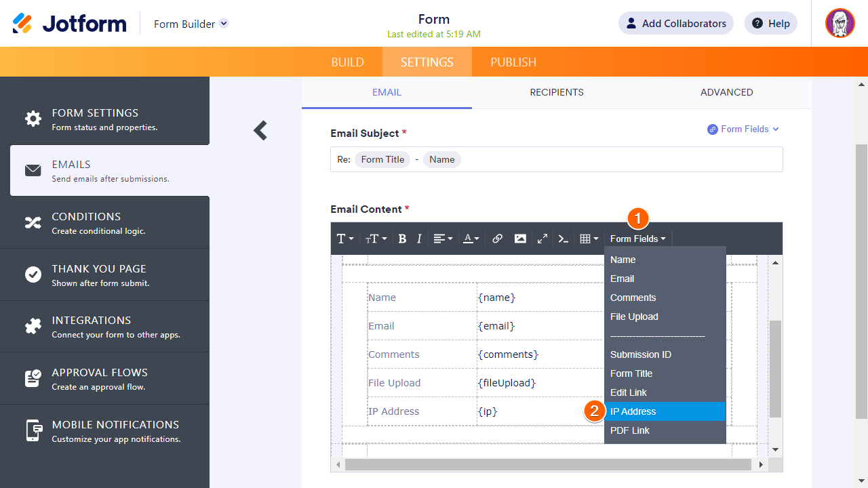
Task: Expand the editor to fullscreen
Action: click(542, 239)
